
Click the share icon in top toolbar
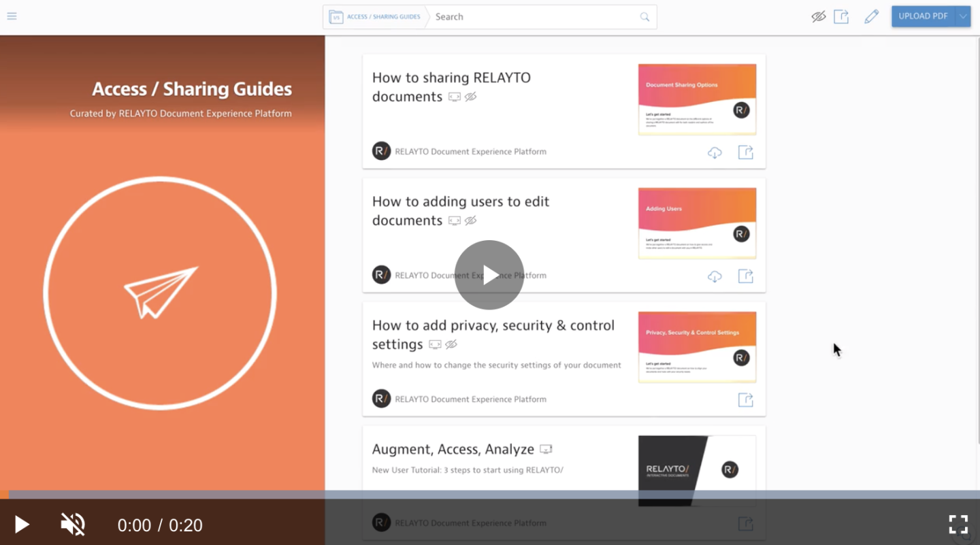(x=841, y=17)
